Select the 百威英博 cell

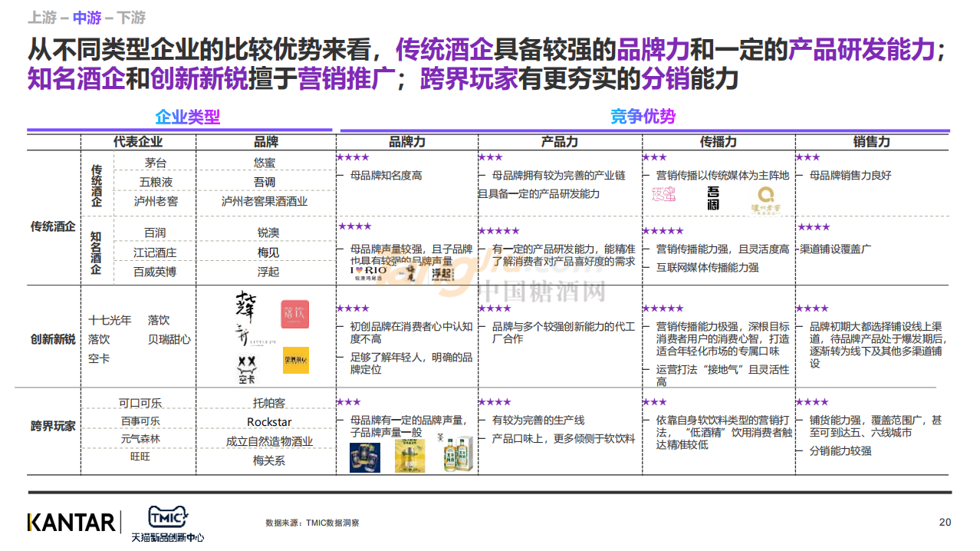[155, 272]
